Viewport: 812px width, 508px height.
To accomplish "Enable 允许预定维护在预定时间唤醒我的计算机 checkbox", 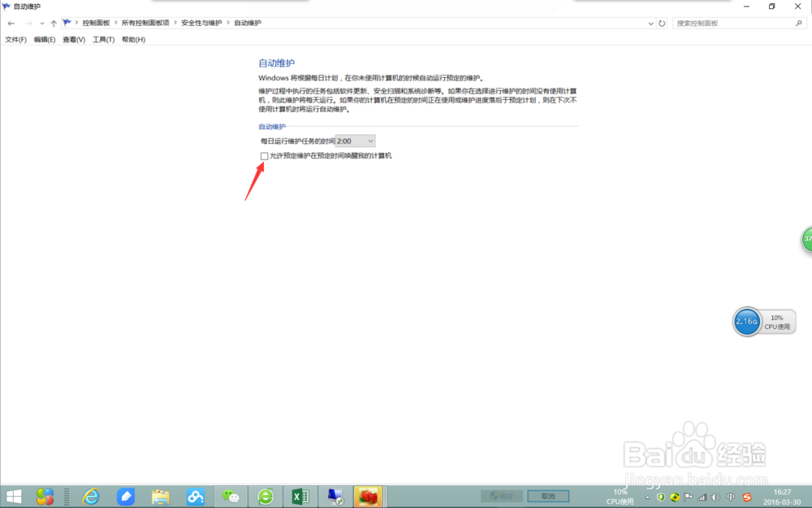I will coord(264,155).
